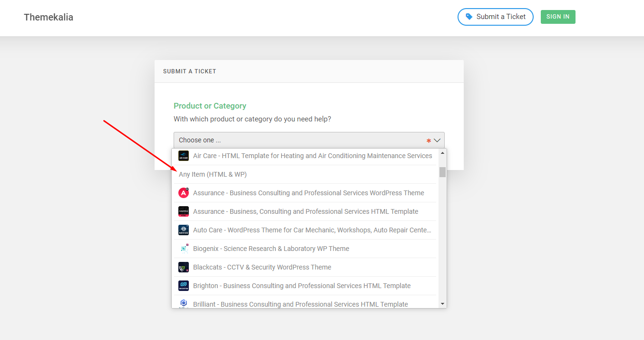Click the Brilliant product hexagon icon
This screenshot has height=340, width=644.
click(x=184, y=303)
